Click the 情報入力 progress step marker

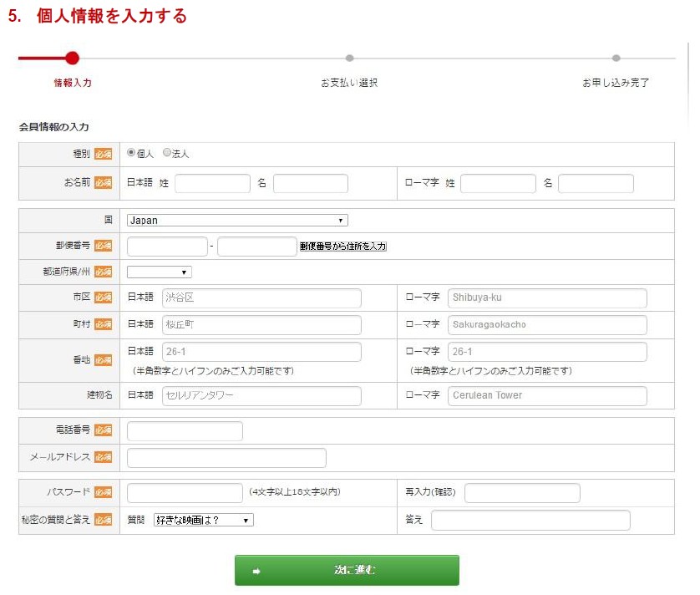72,58
